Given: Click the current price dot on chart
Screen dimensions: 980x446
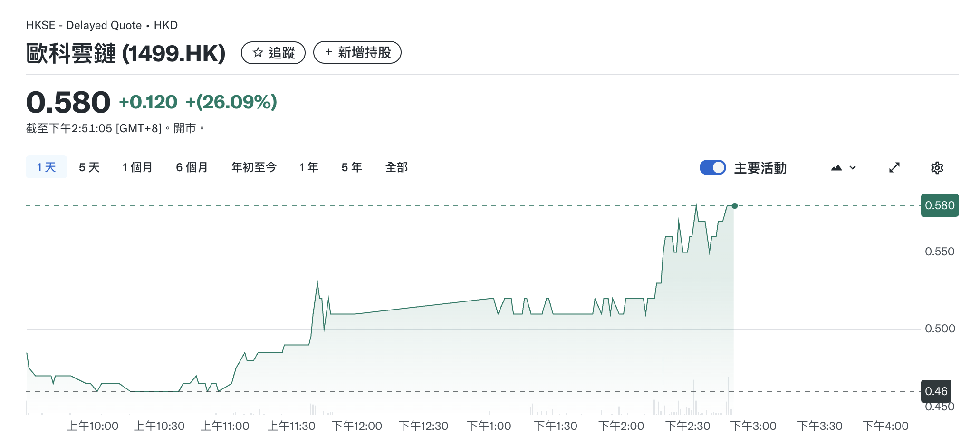Looking at the screenshot, I should click(735, 206).
